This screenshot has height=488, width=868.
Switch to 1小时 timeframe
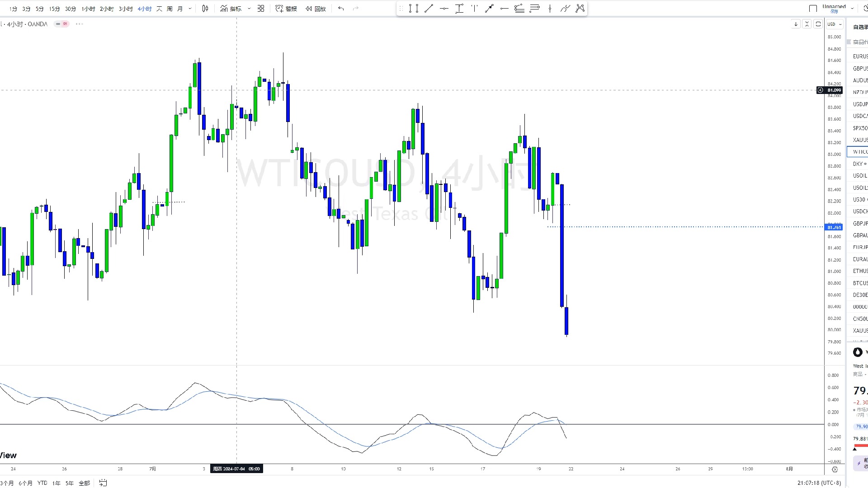(88, 9)
